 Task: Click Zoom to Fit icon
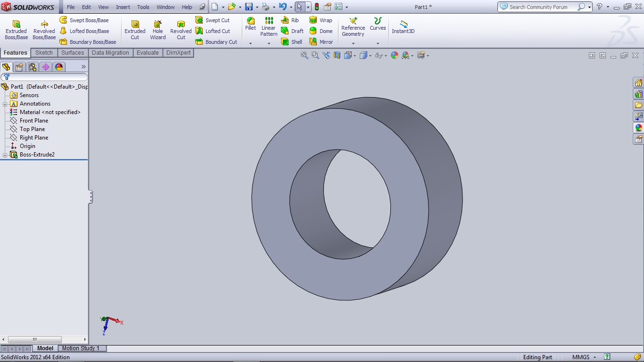point(305,55)
